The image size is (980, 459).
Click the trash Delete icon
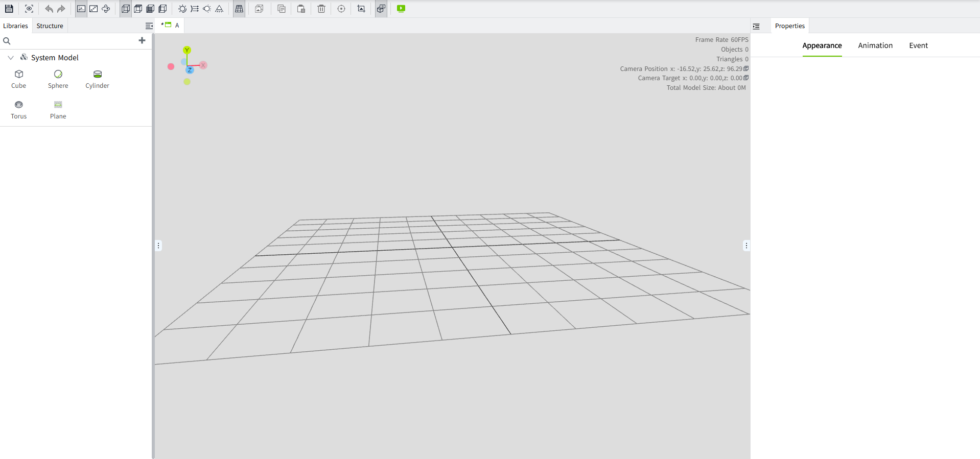pyautogui.click(x=321, y=9)
